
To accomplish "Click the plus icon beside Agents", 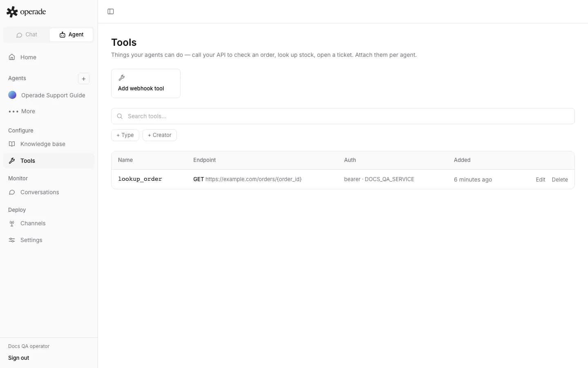I will (84, 79).
